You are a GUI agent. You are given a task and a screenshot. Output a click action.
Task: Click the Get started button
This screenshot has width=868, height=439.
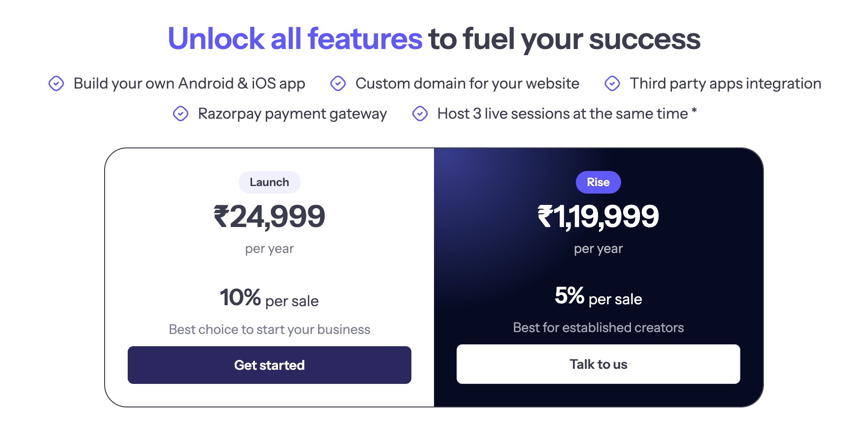[x=270, y=365]
